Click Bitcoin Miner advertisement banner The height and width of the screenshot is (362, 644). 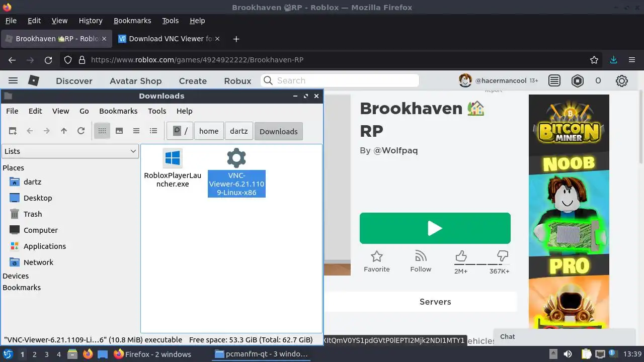569,211
